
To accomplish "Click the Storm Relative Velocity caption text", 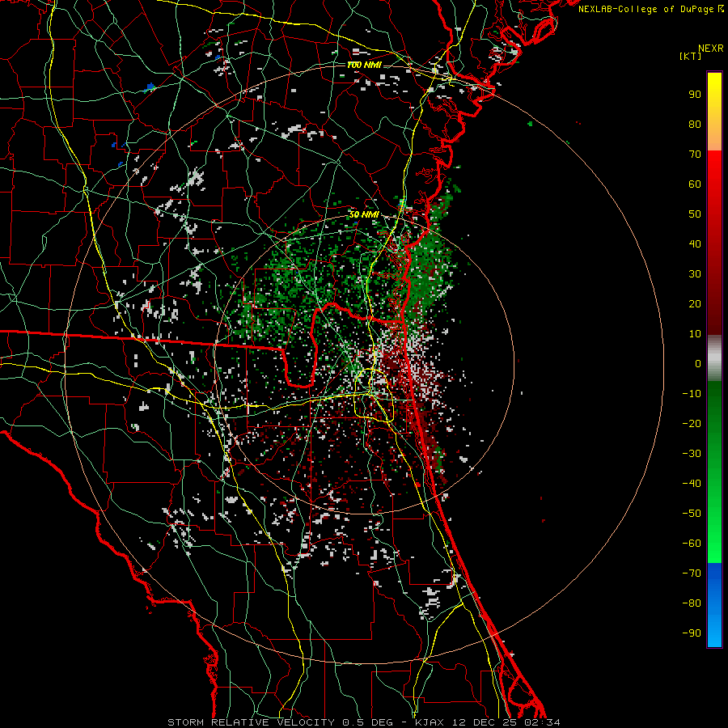I will pos(363,722).
